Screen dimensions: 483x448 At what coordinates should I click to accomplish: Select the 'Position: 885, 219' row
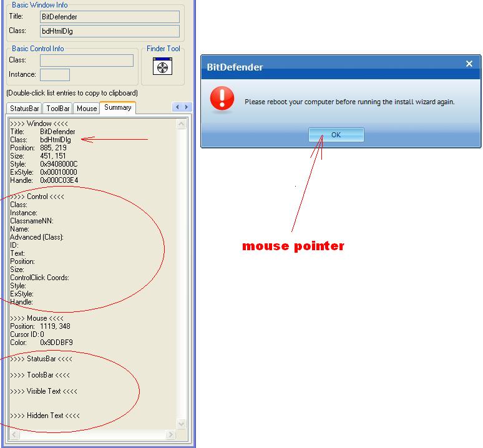38,148
